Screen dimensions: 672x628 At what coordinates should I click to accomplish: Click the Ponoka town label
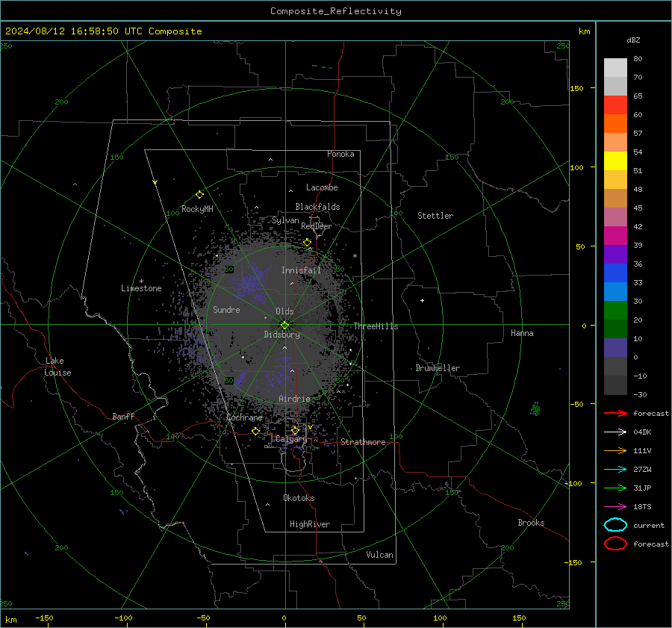[x=340, y=154]
